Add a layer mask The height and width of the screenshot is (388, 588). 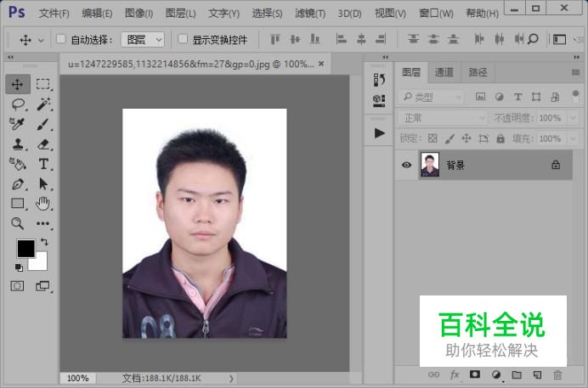(x=475, y=374)
